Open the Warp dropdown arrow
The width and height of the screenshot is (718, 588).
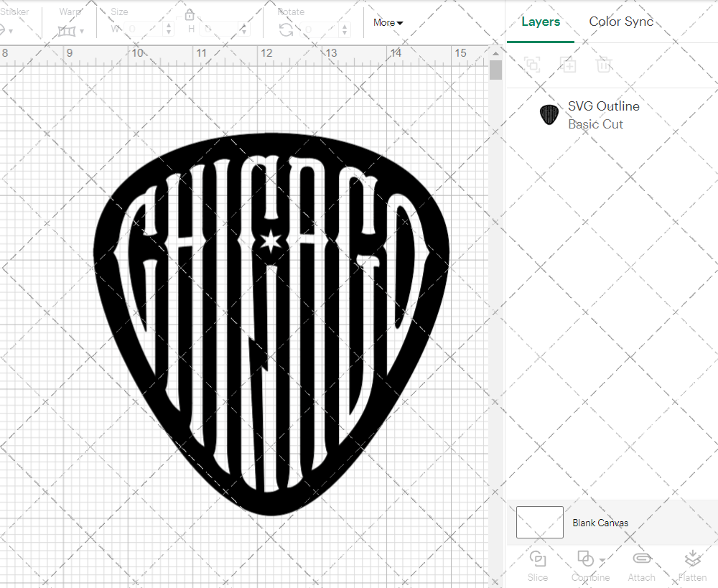click(82, 32)
